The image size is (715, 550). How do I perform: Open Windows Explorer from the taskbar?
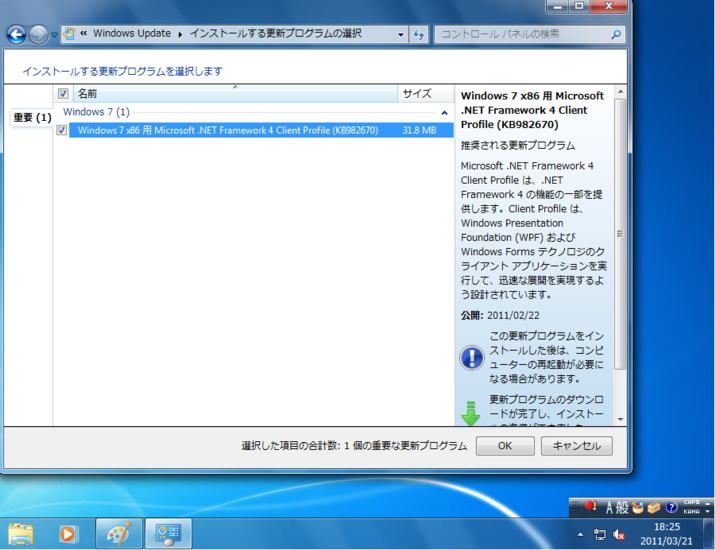(21, 534)
